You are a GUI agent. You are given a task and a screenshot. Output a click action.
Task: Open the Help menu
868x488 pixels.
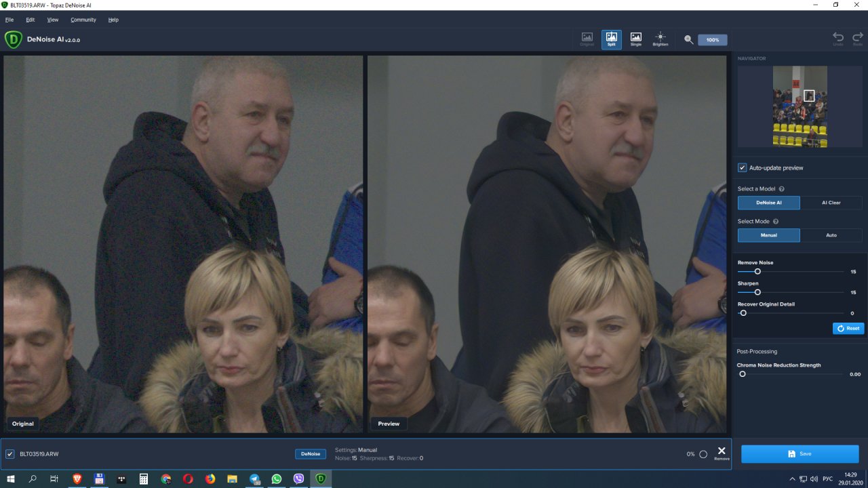pyautogui.click(x=113, y=20)
